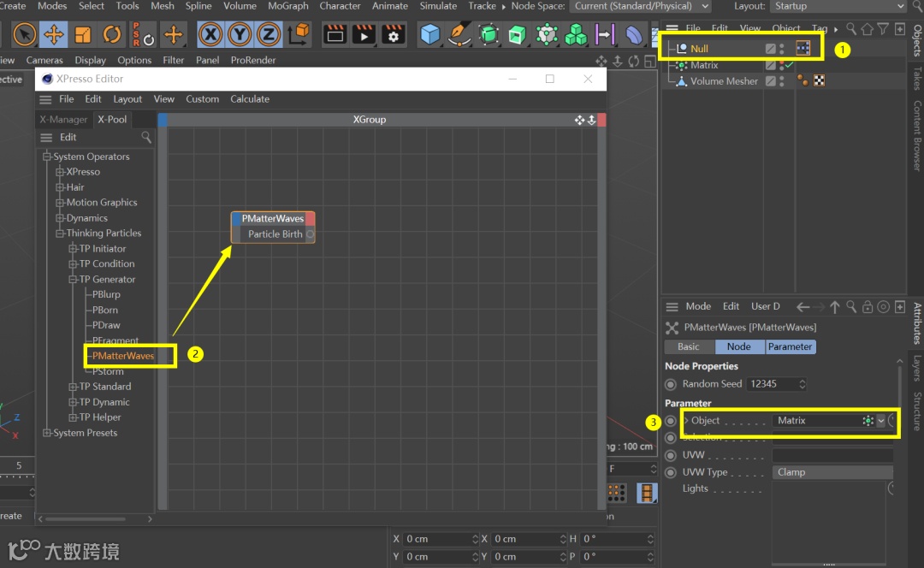Click the Parameter tab button in Attributes
924x568 pixels.
pyautogui.click(x=790, y=346)
